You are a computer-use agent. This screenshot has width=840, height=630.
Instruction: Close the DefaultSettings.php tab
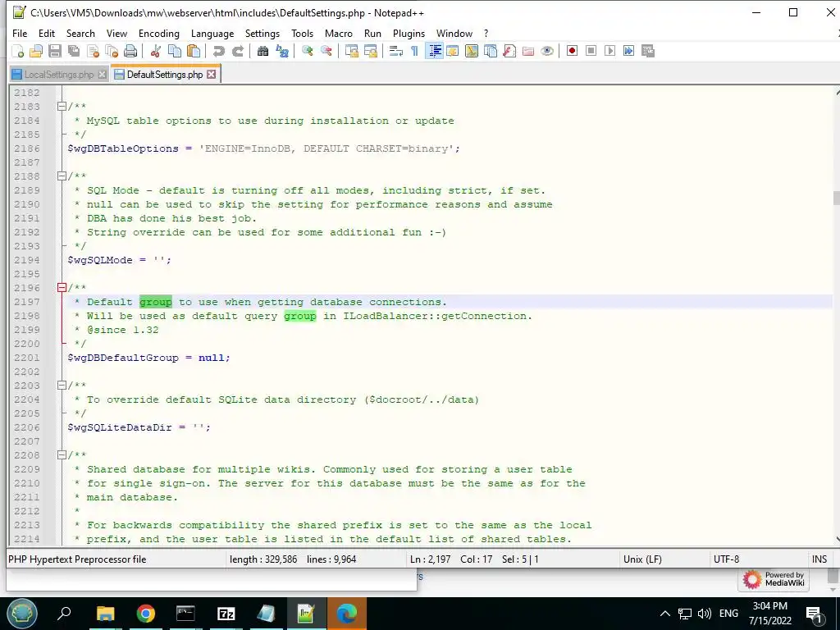(x=212, y=75)
